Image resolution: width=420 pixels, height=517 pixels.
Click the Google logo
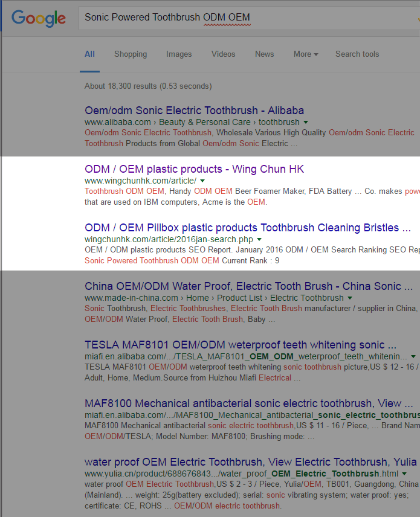point(39,19)
